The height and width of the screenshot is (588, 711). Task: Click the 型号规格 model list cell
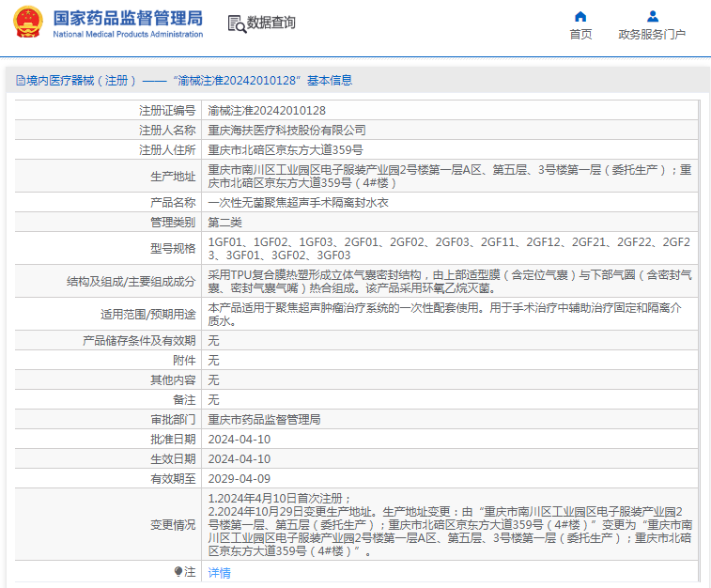[449, 248]
